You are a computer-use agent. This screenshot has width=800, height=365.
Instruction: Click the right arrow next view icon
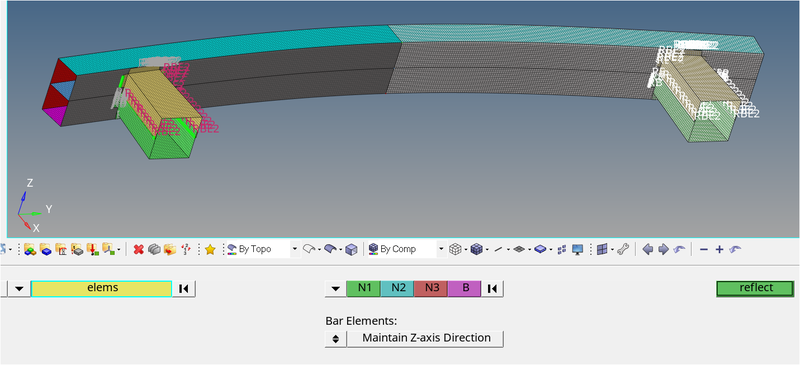pyautogui.click(x=663, y=250)
